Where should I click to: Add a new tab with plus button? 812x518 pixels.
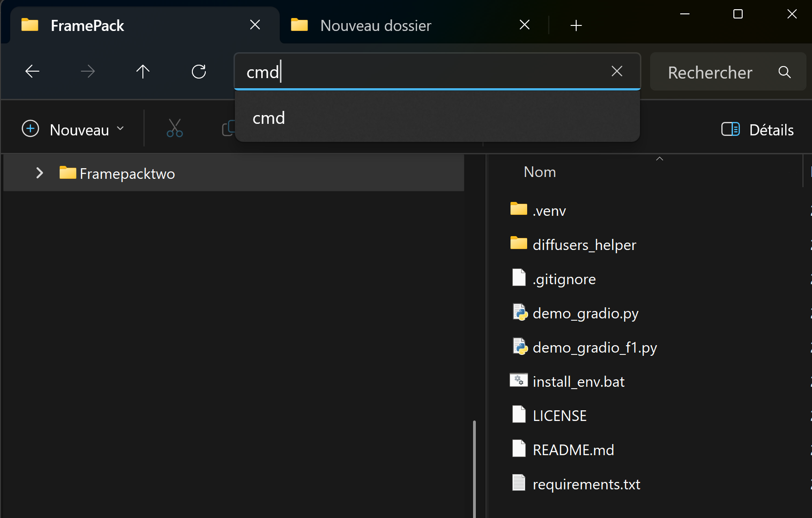point(576,25)
